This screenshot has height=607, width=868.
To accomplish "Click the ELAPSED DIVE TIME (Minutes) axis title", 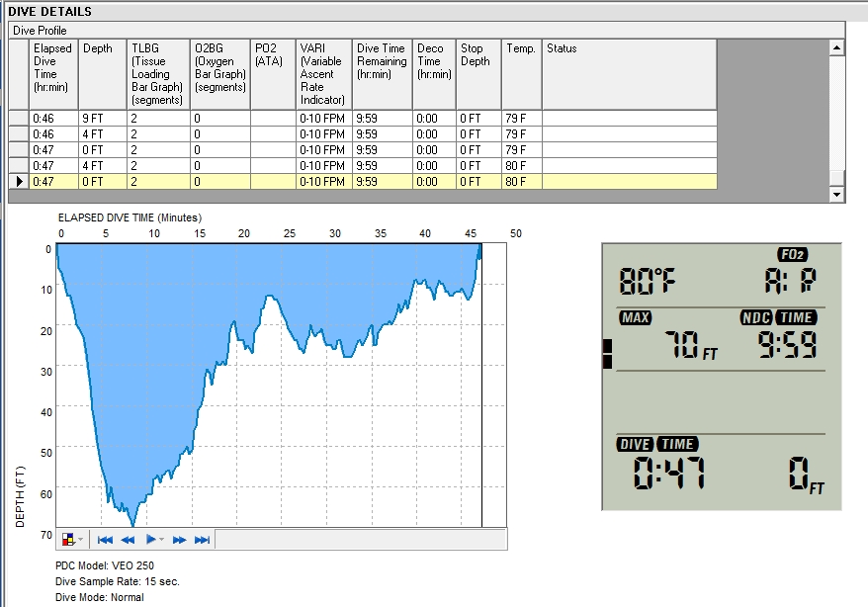I will click(130, 217).
